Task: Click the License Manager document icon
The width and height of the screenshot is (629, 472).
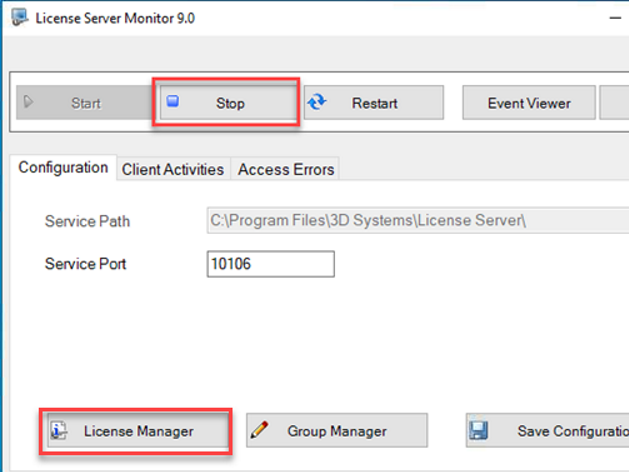Action: [x=59, y=431]
